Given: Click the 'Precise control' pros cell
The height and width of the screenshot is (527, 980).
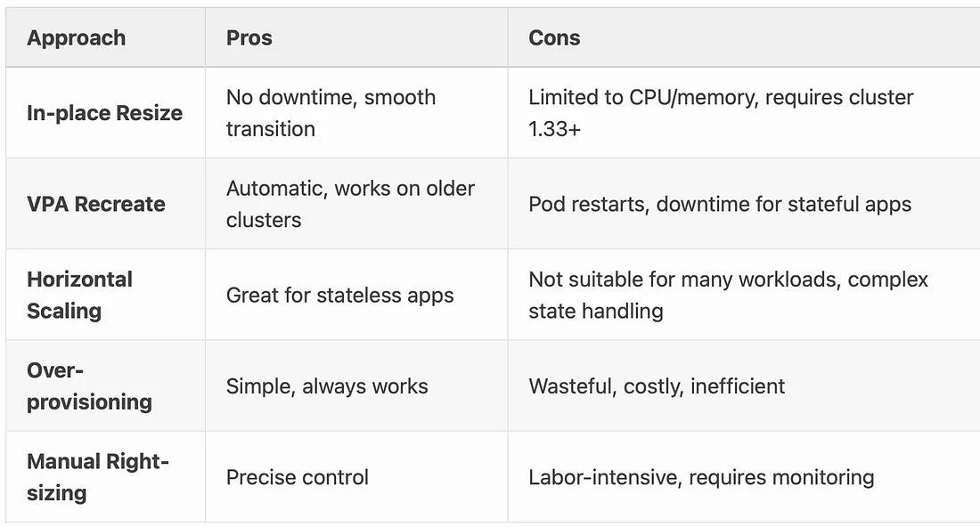Looking at the screenshot, I should (298, 477).
